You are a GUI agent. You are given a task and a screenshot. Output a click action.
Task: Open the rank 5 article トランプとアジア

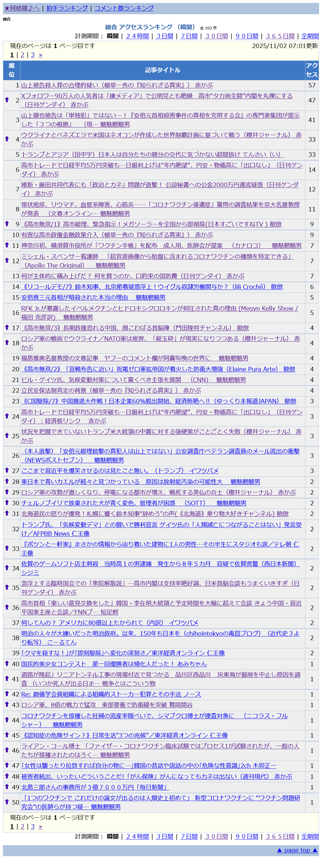[152, 155]
